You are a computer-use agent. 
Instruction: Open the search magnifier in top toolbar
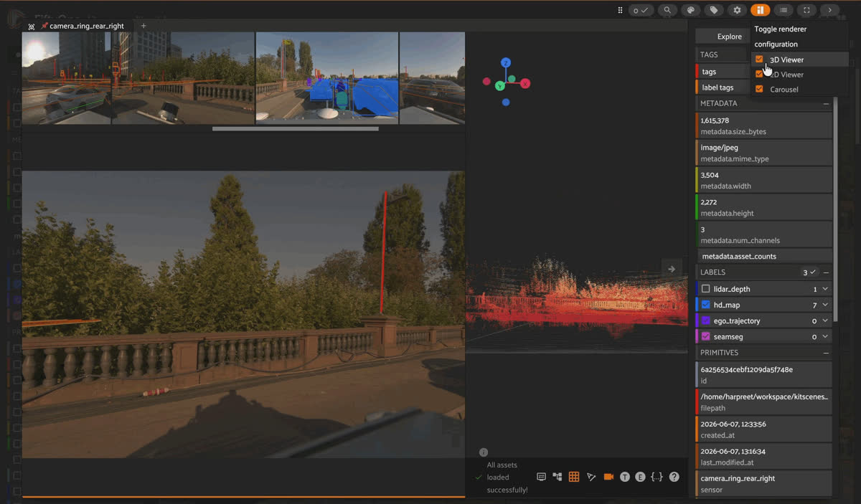click(x=667, y=10)
